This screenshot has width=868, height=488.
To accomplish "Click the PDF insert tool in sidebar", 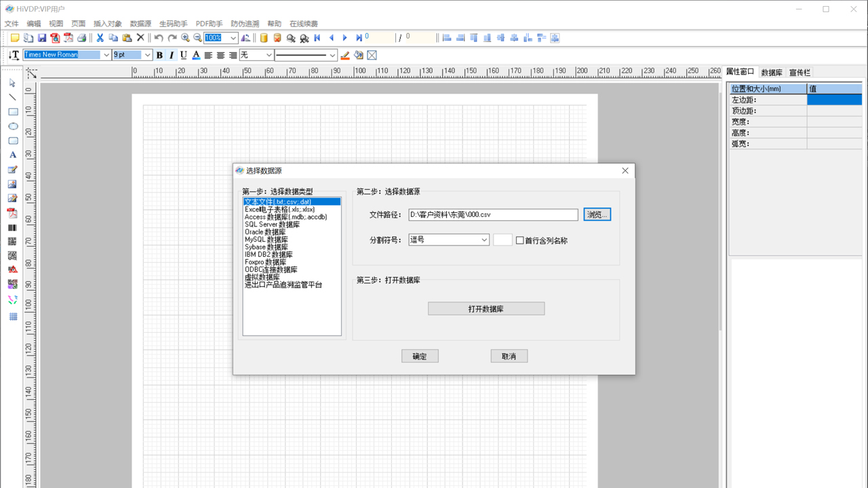I will pyautogui.click(x=12, y=213).
